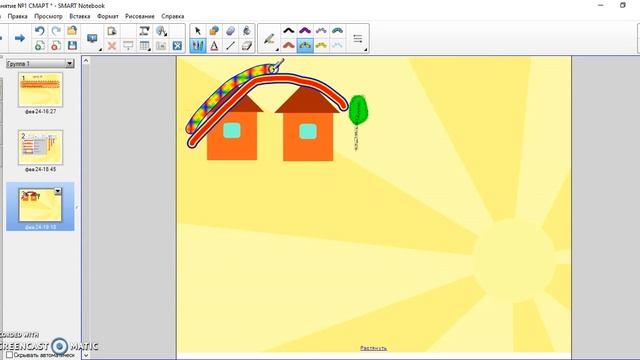Go to next page with blue arrow
640x360 pixels.
click(x=20, y=38)
